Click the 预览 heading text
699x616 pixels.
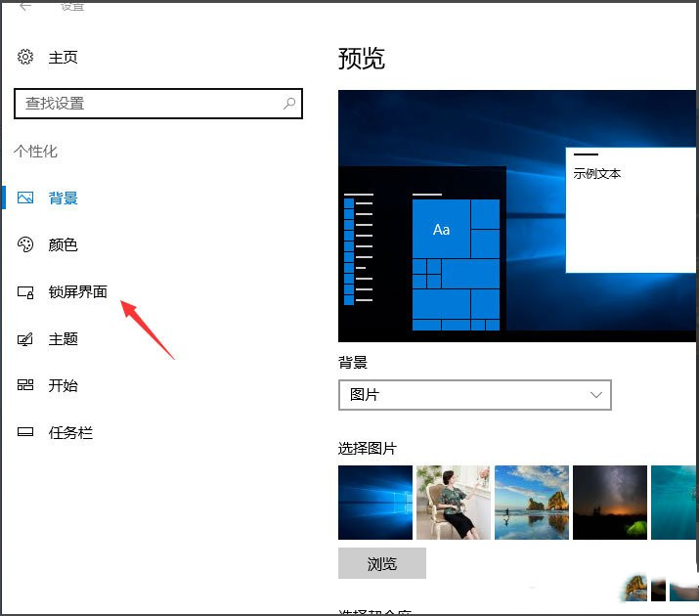pyautogui.click(x=361, y=59)
